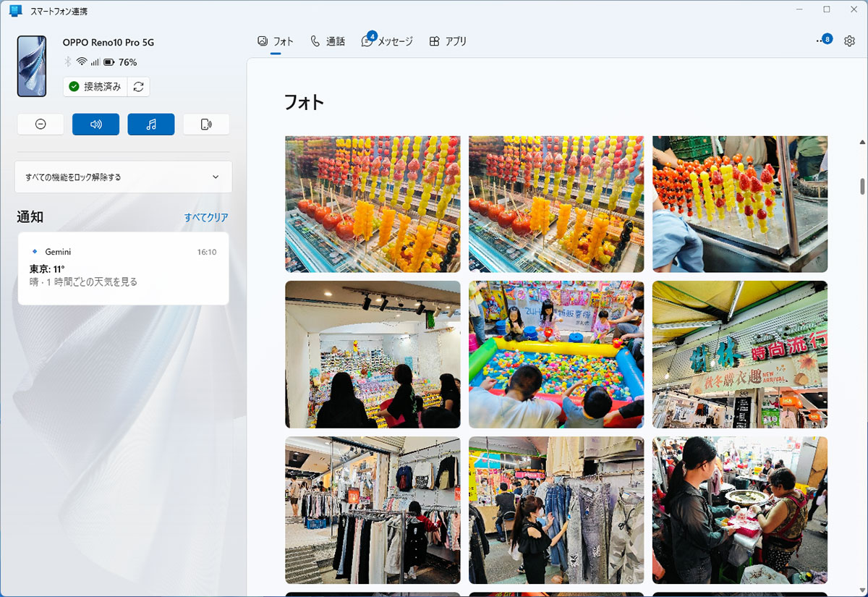This screenshot has height=597, width=868.
Task: Click the 通知 section heading
Action: click(30, 217)
